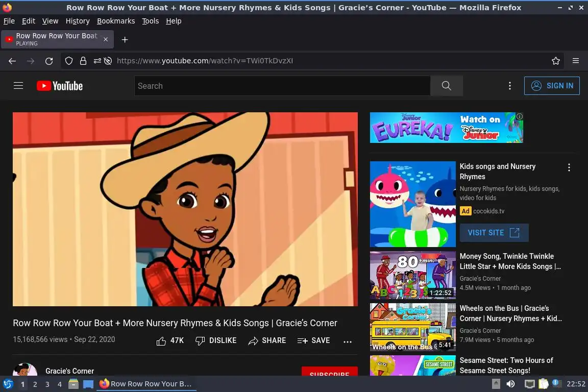Open the YouTube guide hamburger menu

(18, 86)
